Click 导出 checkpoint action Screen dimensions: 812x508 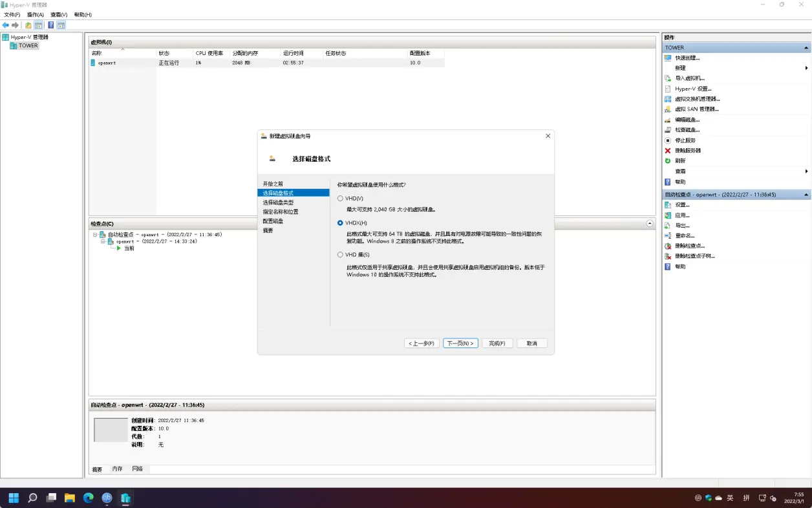pos(682,226)
